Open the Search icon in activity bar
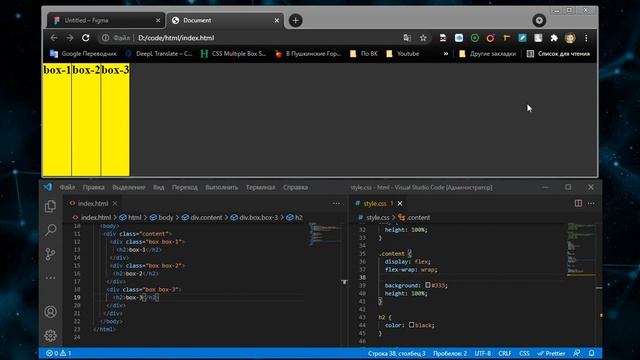 click(50, 230)
